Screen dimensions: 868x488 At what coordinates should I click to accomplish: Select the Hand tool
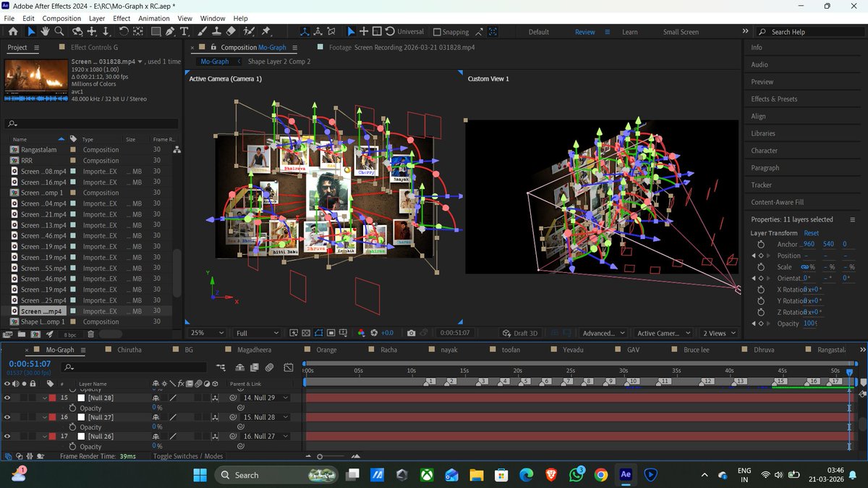point(45,32)
